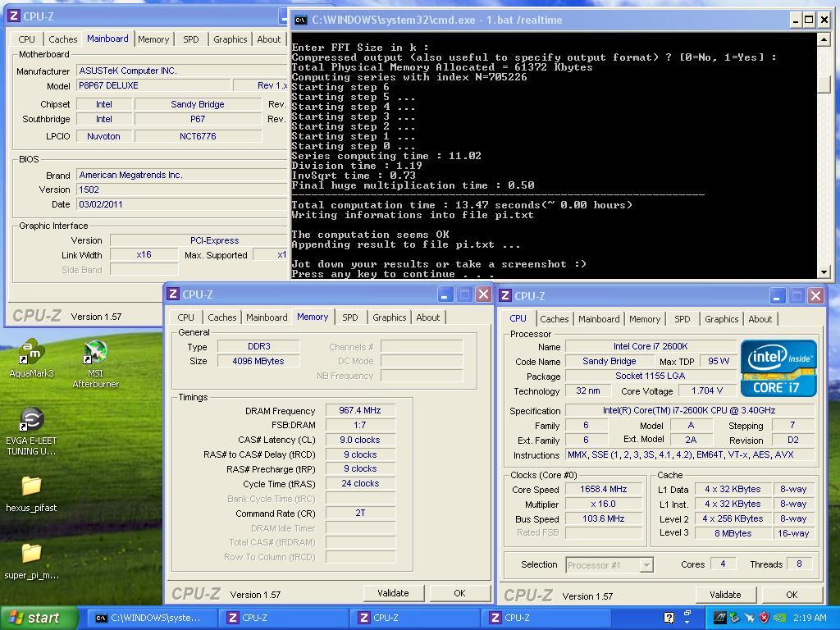
Task: Open Memory tab in the Processor CPU-Z window
Action: click(645, 319)
